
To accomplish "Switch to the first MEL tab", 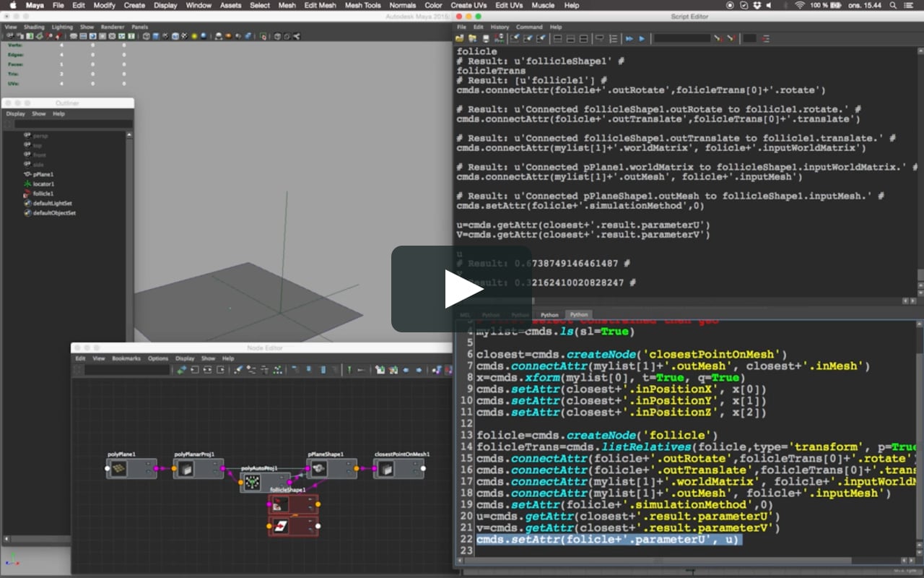I will tap(465, 315).
